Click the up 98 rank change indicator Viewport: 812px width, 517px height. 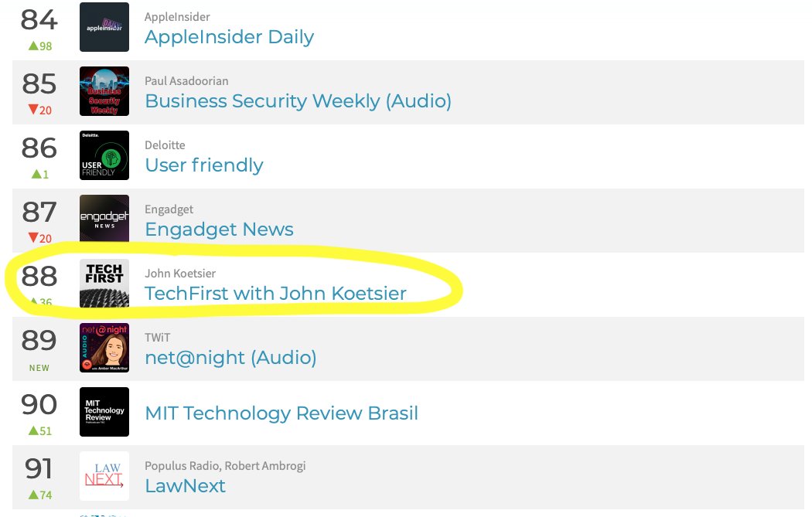40,46
